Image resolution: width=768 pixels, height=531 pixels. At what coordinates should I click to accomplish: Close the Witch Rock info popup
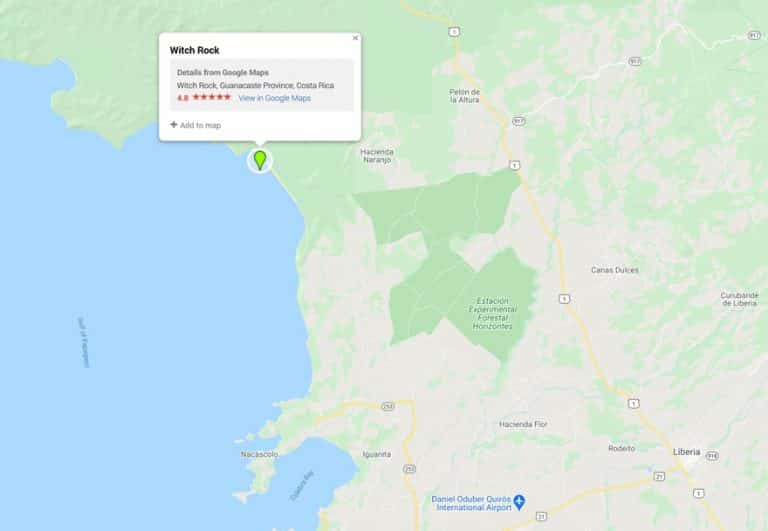tap(356, 38)
